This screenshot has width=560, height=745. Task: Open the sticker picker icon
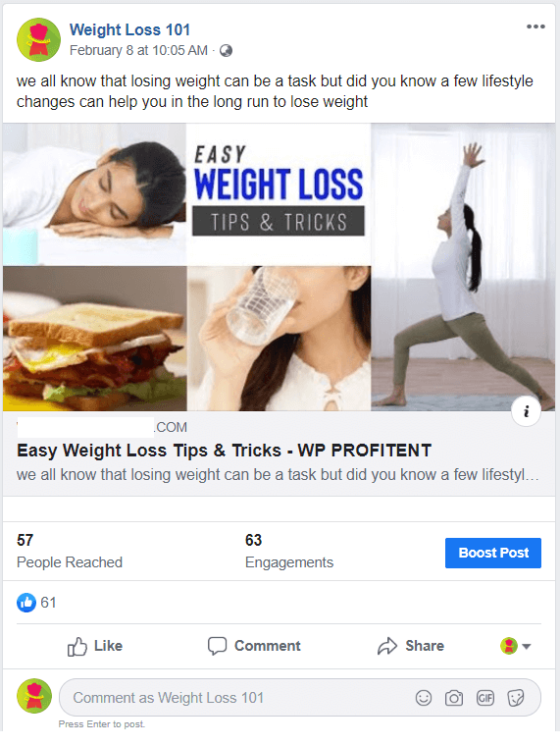pyautogui.click(x=516, y=698)
